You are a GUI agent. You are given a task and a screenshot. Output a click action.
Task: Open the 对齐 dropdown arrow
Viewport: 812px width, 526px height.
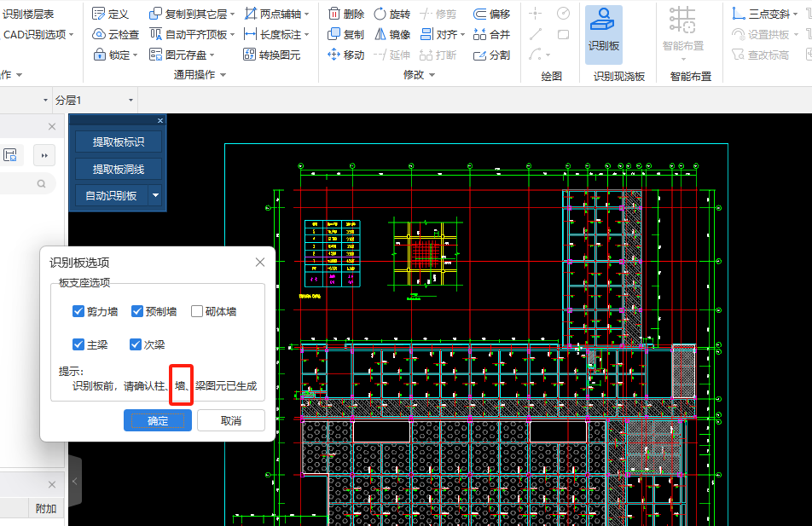[462, 35]
